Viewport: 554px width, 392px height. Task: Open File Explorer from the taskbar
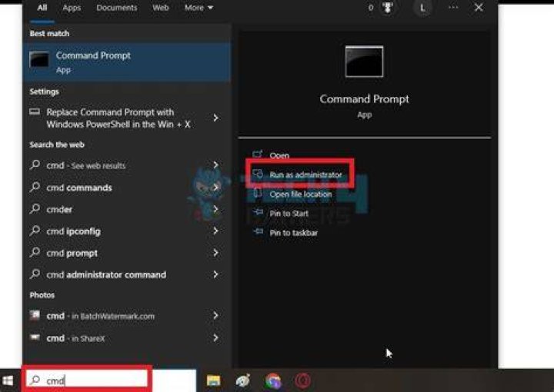click(213, 380)
